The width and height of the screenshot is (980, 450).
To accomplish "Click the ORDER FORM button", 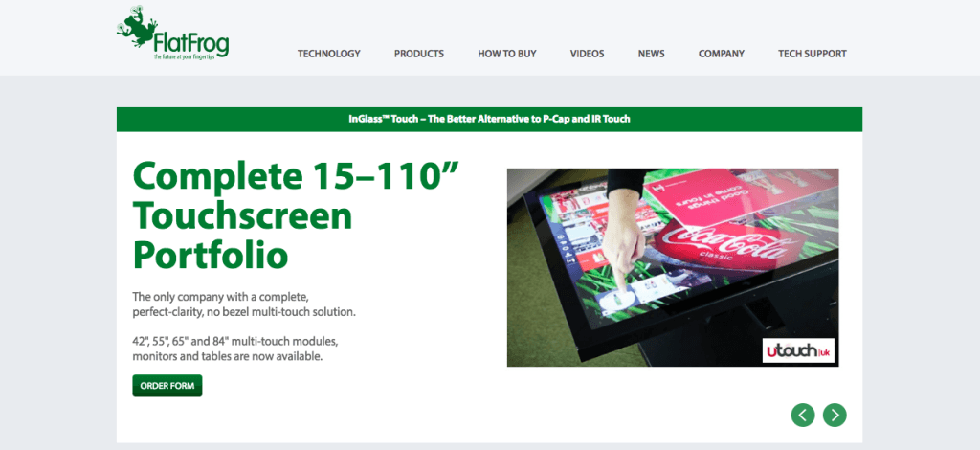I will pos(167,386).
